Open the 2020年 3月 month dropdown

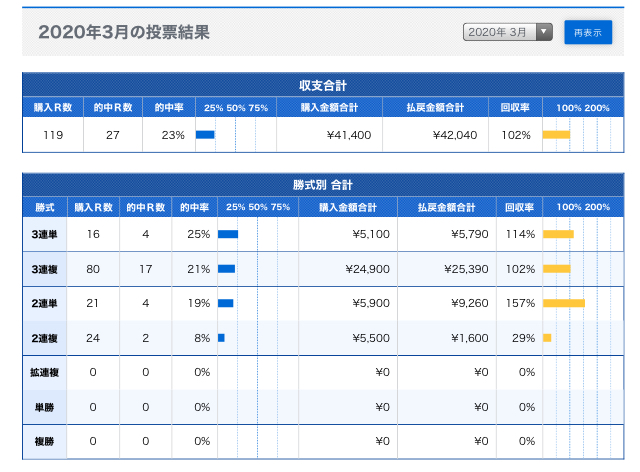(507, 32)
